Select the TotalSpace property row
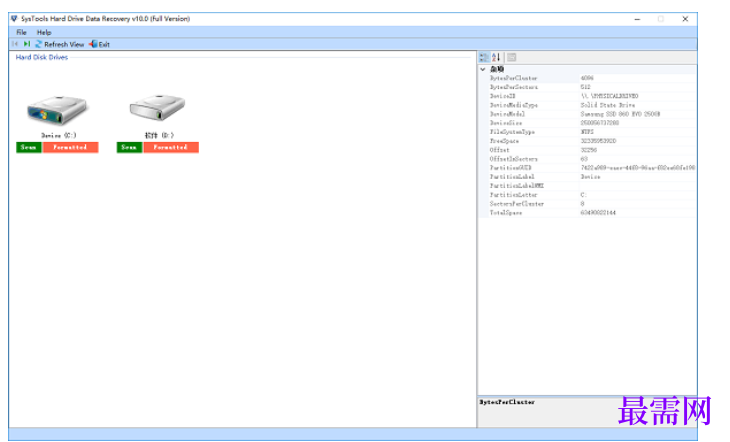This screenshot has width=730, height=442. tap(591, 213)
